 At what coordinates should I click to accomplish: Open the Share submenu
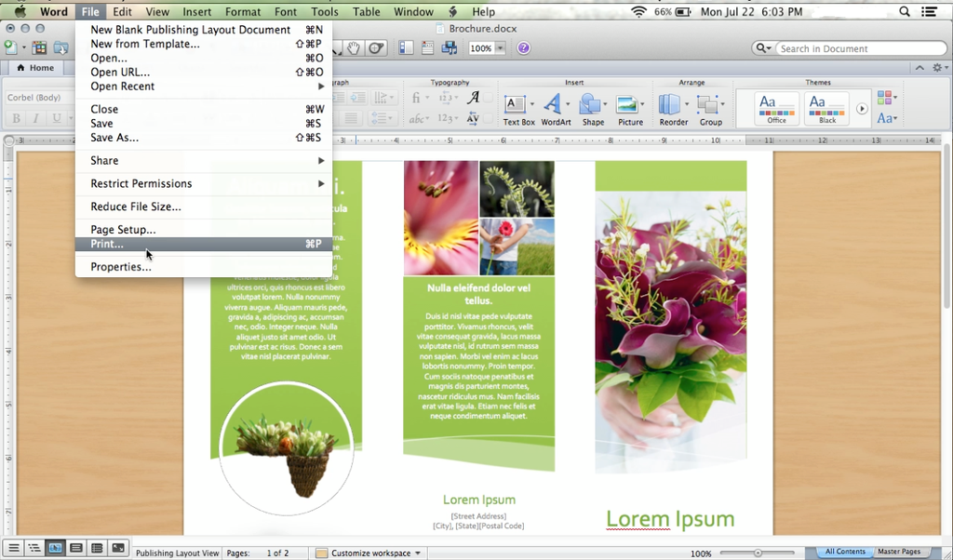(204, 160)
